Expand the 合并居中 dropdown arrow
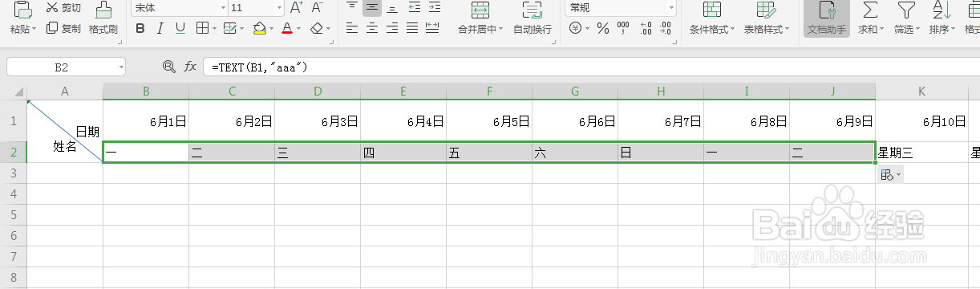Viewport: 980px width, 289px height. pyautogui.click(x=500, y=30)
